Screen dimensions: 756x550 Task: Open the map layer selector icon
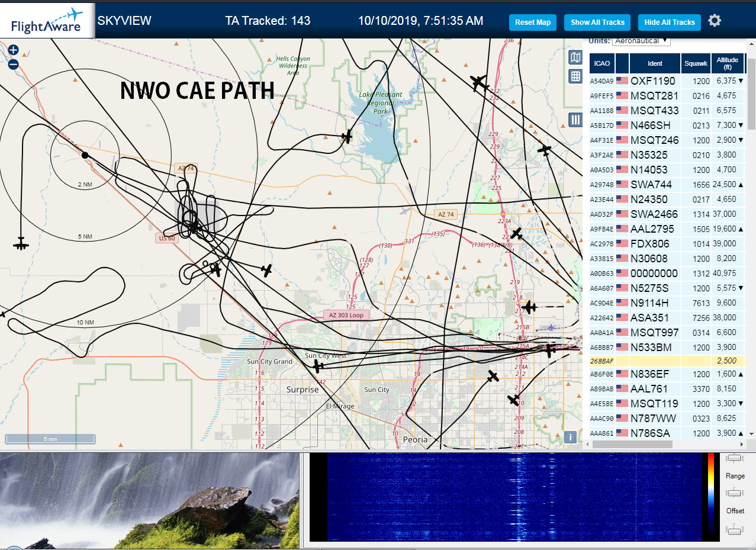[x=575, y=57]
